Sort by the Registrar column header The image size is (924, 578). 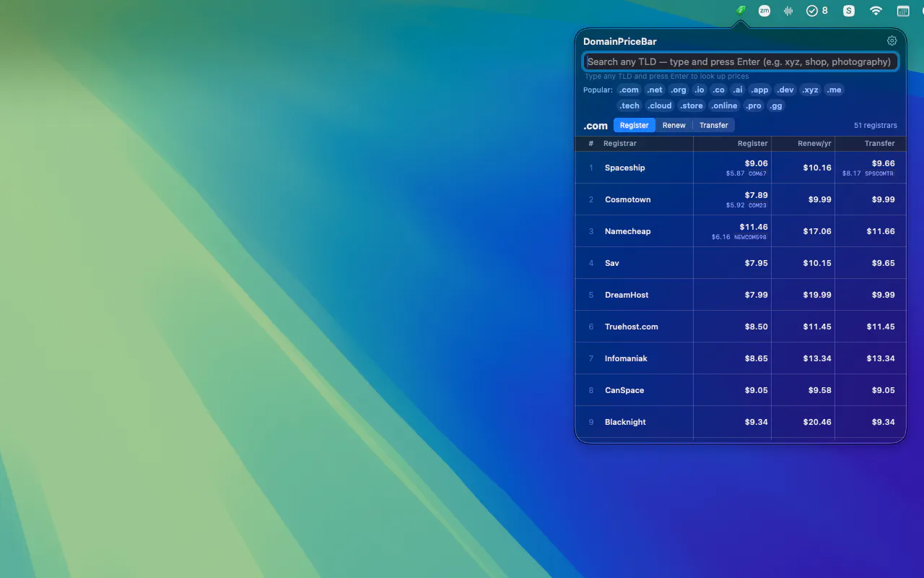point(620,143)
